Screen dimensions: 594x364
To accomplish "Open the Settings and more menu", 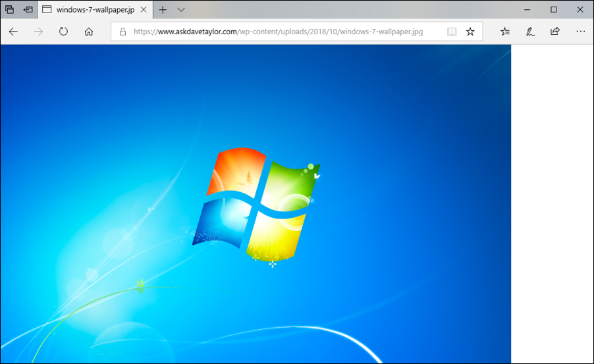I will click(x=580, y=31).
